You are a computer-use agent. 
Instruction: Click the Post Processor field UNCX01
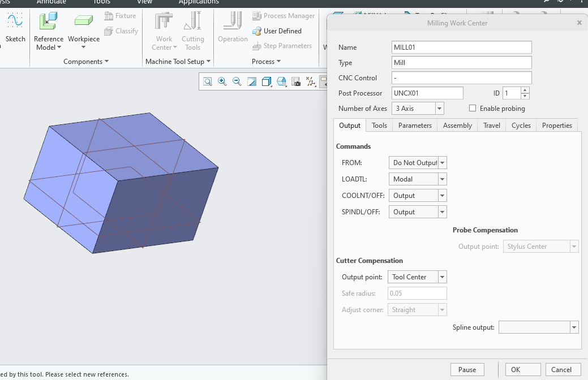(x=427, y=93)
